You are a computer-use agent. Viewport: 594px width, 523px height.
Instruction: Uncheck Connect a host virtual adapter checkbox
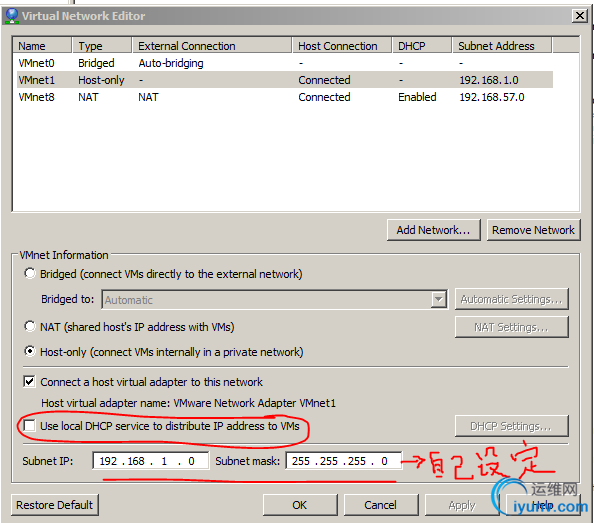pyautogui.click(x=30, y=382)
